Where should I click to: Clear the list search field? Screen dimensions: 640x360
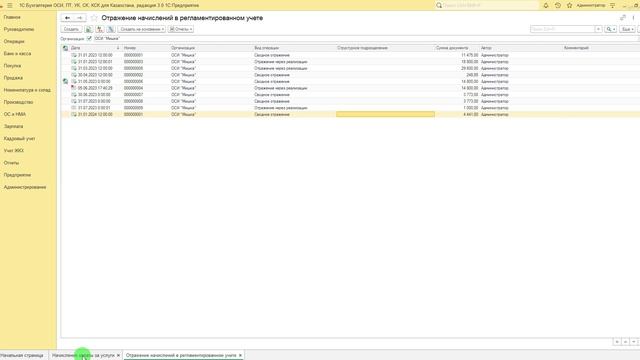[598, 29]
